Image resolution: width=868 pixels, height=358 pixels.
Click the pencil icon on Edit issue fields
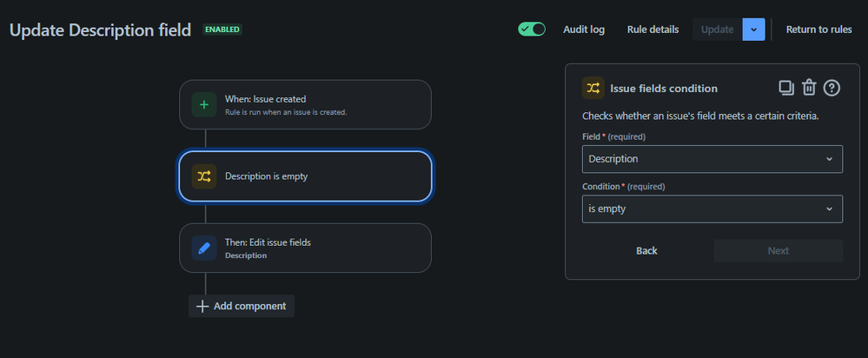coord(204,249)
